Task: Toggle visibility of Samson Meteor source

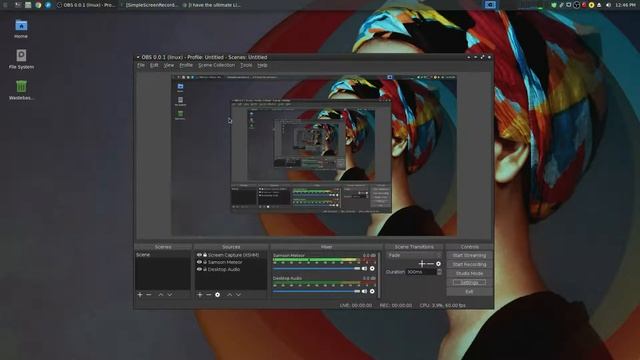Action: 199,262
